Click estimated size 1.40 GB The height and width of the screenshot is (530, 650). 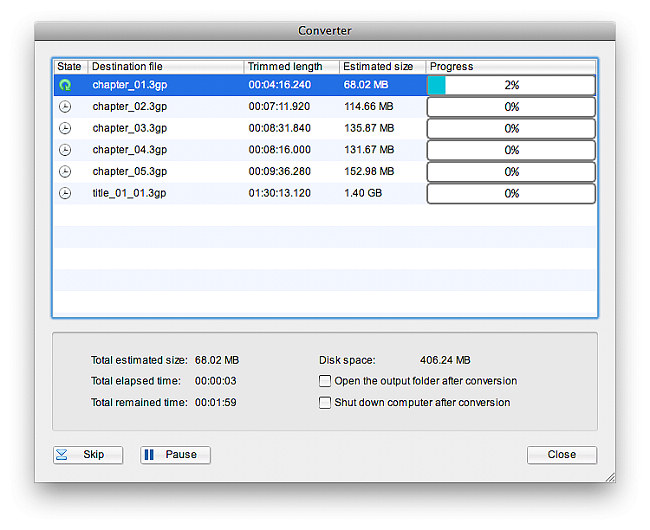[x=363, y=193]
